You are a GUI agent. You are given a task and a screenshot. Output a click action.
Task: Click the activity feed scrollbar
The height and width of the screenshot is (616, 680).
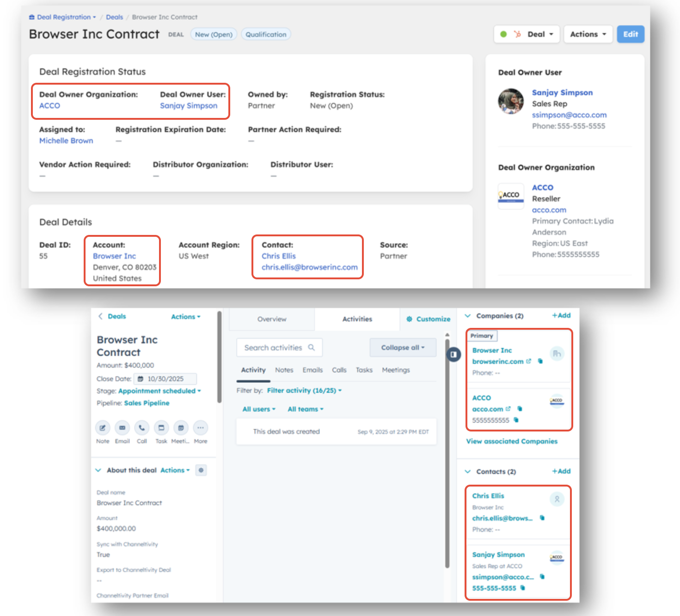[447, 453]
